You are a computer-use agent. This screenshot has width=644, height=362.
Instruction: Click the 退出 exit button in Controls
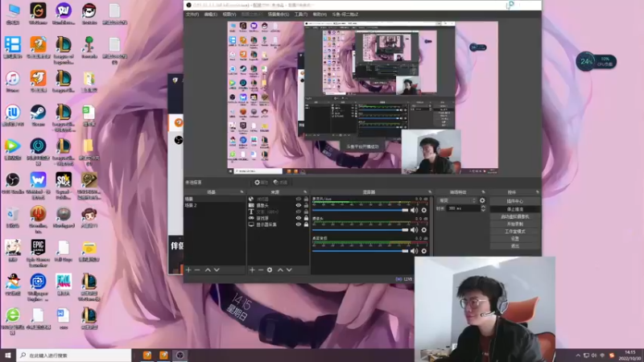[x=515, y=246]
